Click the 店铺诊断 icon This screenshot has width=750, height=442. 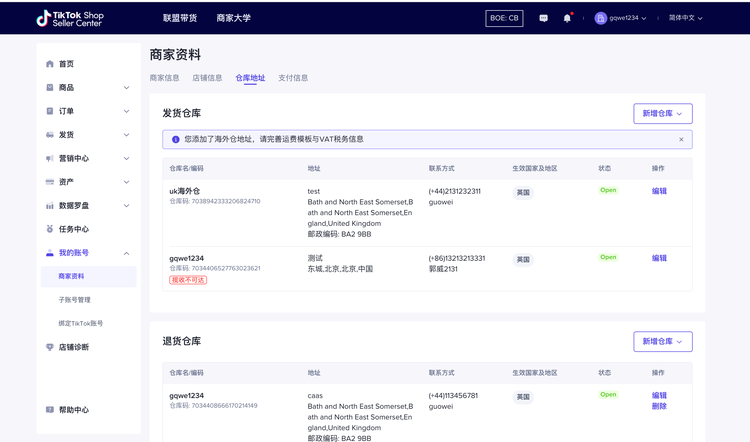click(50, 347)
